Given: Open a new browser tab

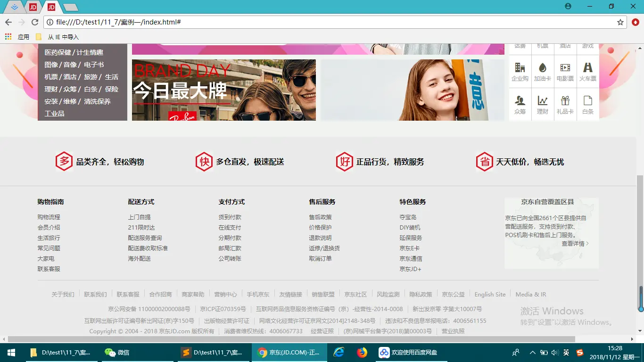Looking at the screenshot, I should coord(71,7).
